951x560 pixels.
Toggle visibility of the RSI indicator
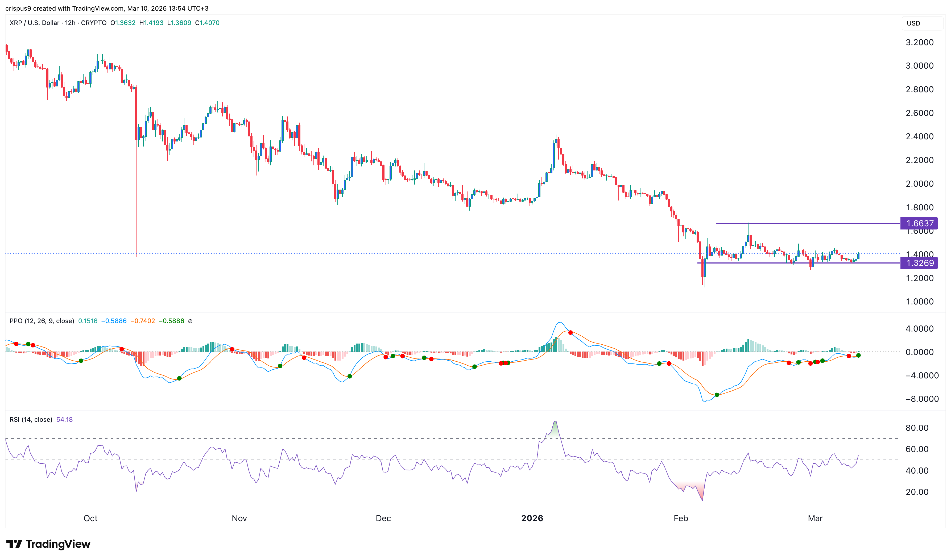pos(30,419)
